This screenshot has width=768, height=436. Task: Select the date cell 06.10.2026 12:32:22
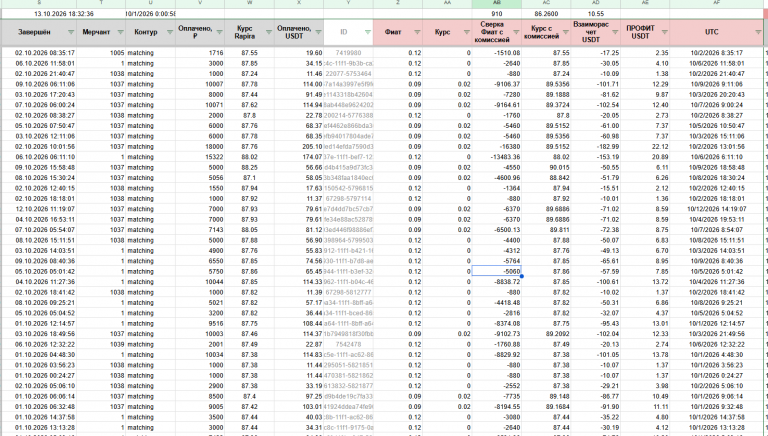tap(39, 344)
